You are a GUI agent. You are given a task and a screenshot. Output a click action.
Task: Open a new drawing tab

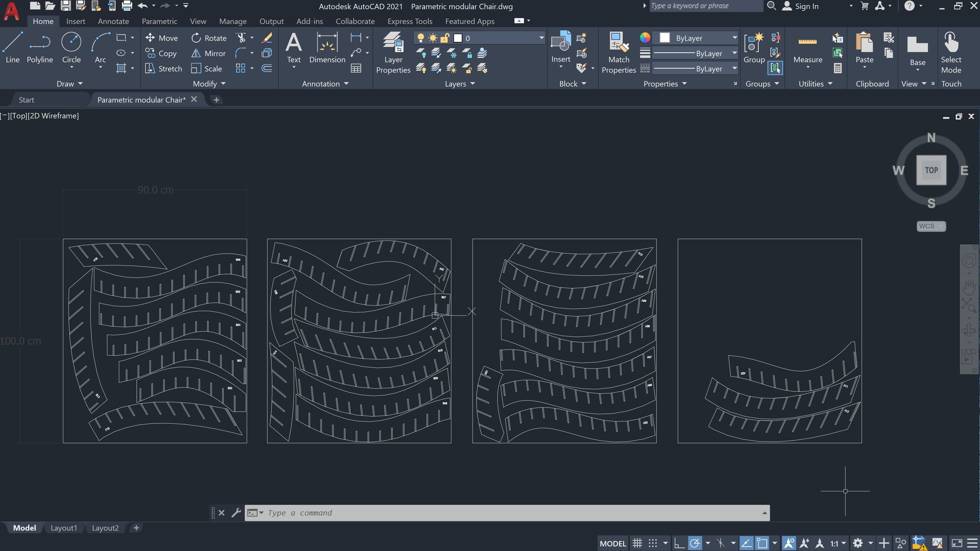(x=216, y=100)
